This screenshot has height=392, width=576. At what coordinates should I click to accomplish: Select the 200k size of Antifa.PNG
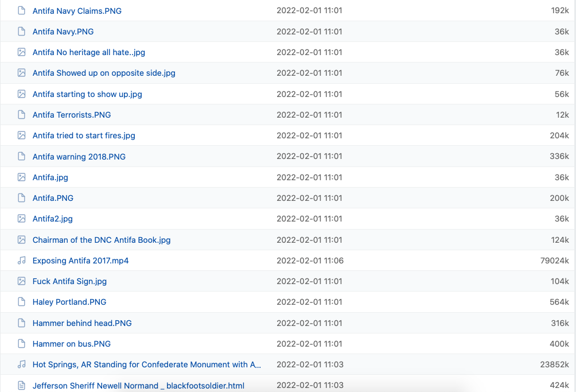[x=559, y=198]
